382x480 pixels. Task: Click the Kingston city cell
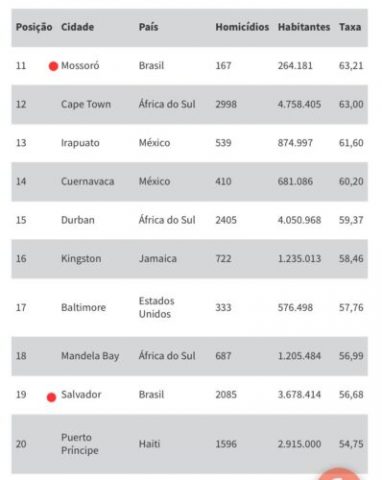pyautogui.click(x=81, y=259)
